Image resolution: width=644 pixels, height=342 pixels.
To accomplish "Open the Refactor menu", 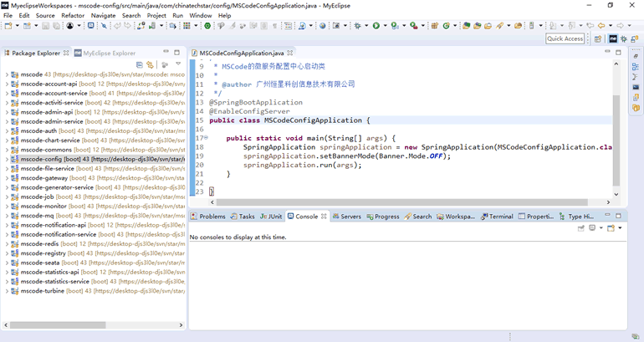I will point(73,15).
